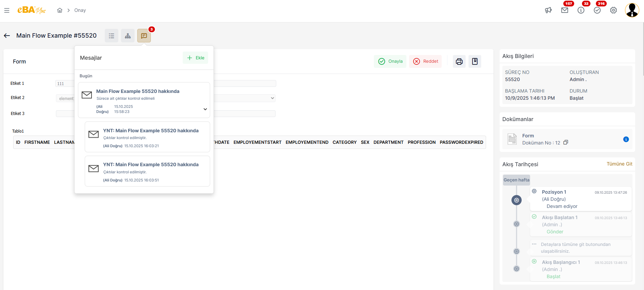
Task: Follow the Tümüne Git link
Action: point(619,164)
